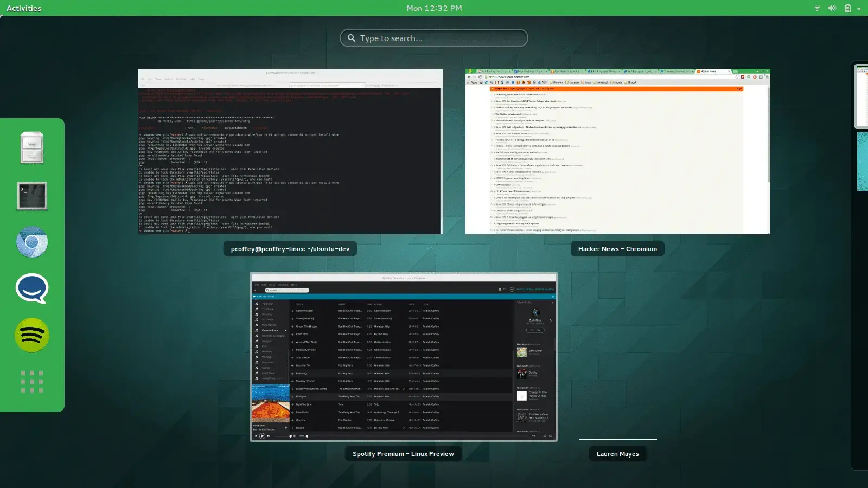Viewport: 868px width, 488px height.
Task: Click the volume speaker icon
Action: pyautogui.click(x=832, y=8)
